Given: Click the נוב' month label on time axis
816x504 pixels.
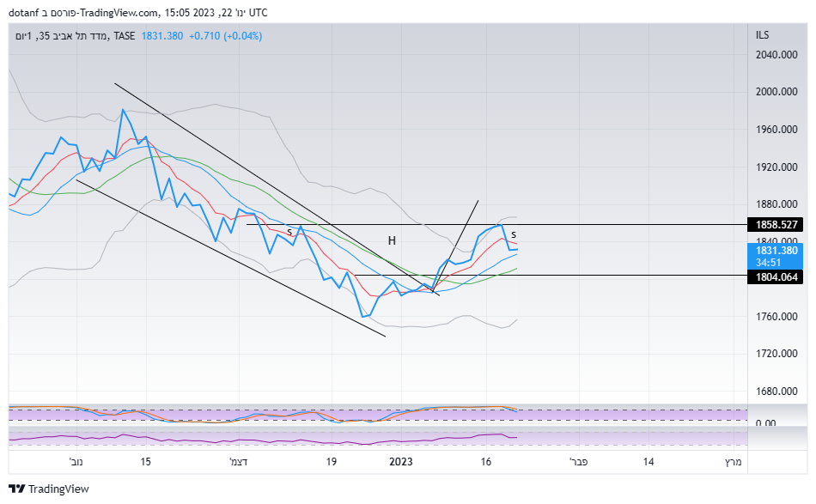Looking at the screenshot, I should 76,462.
